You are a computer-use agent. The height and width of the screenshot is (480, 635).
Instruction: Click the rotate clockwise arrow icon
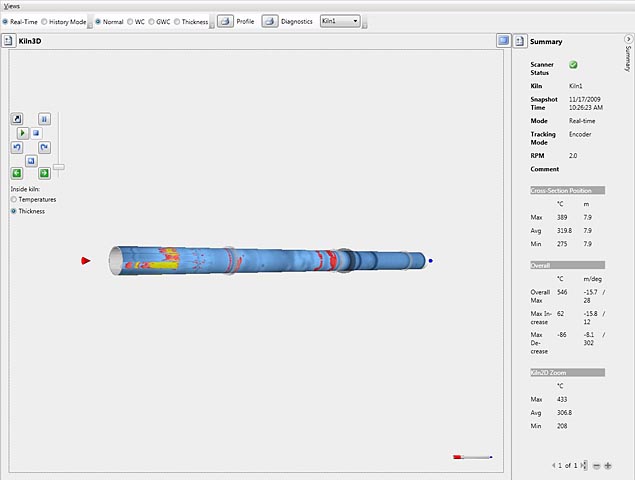tap(44, 147)
